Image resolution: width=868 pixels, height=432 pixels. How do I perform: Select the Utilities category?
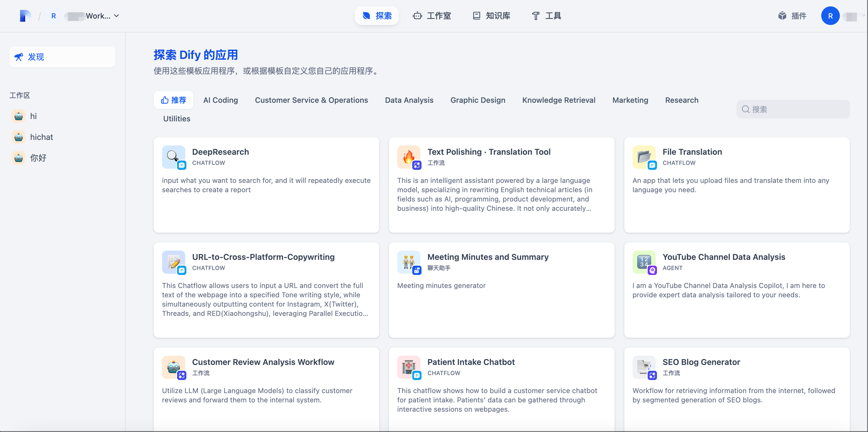pyautogui.click(x=177, y=119)
